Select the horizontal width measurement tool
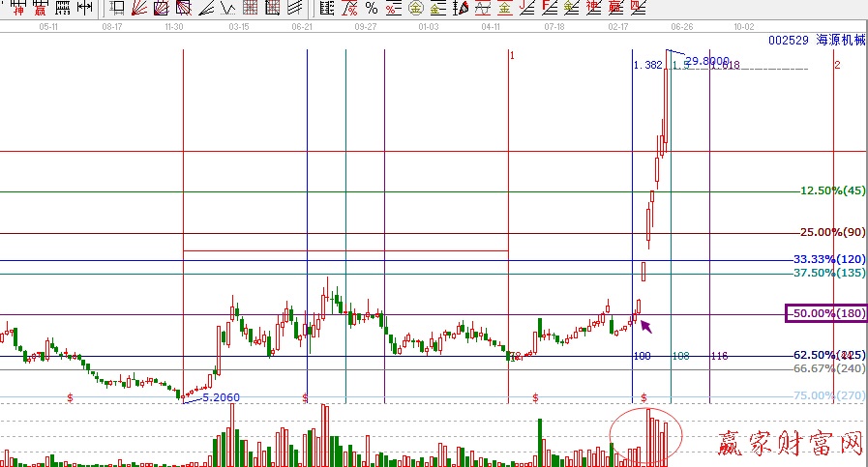The width and height of the screenshot is (868, 467). coord(85,8)
